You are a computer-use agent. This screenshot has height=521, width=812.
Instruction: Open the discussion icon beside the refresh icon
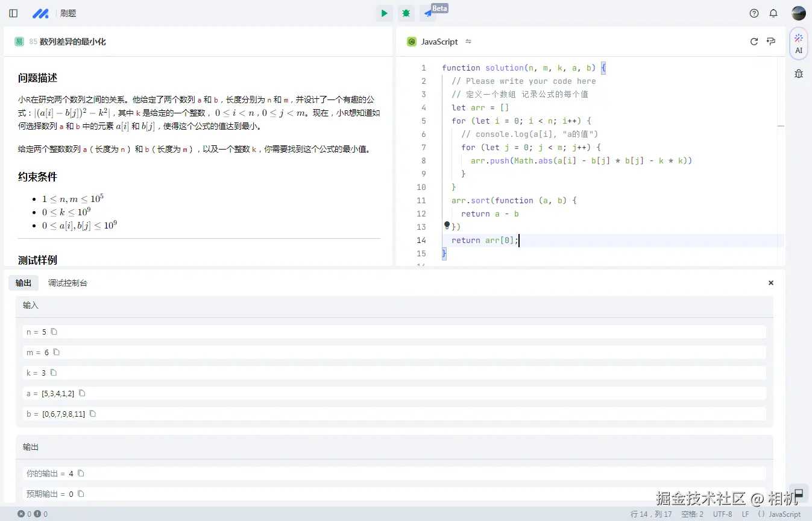tap(770, 41)
